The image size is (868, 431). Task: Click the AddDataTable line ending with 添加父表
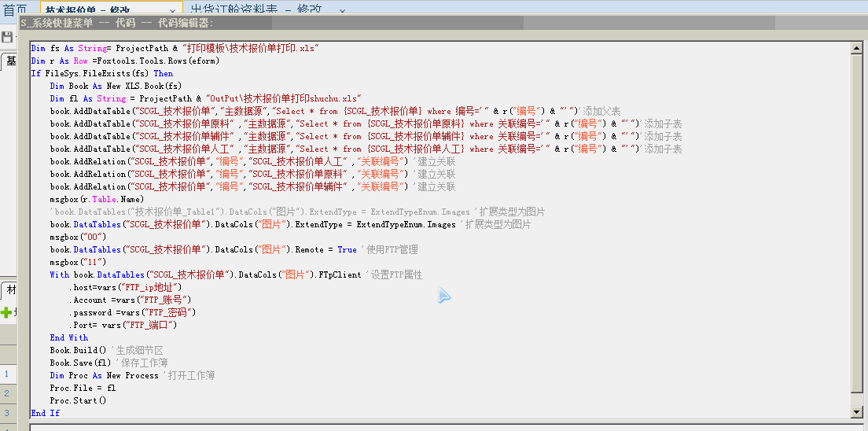click(335, 112)
